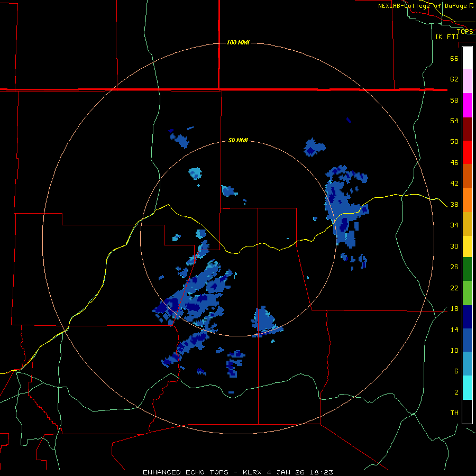The image size is (476, 476).
Task: Click the Enhanced Echo Tops KLRX caption
Action: 238,472
